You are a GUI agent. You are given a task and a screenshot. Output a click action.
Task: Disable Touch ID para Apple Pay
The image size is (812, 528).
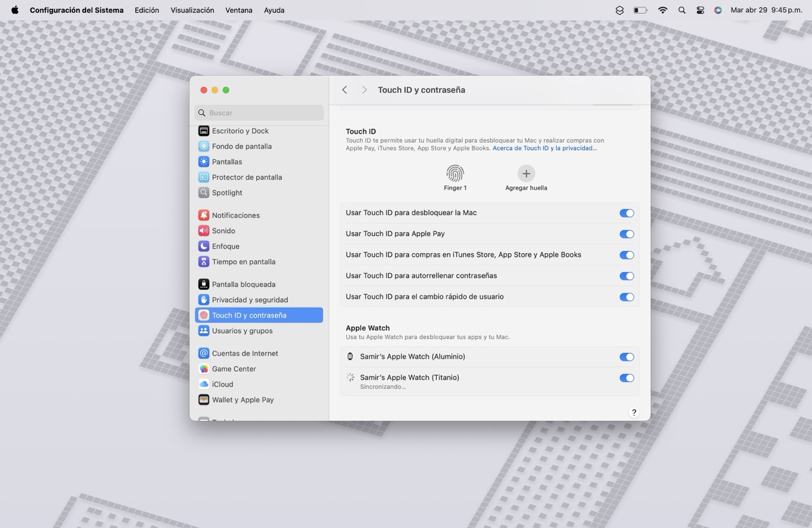point(627,234)
